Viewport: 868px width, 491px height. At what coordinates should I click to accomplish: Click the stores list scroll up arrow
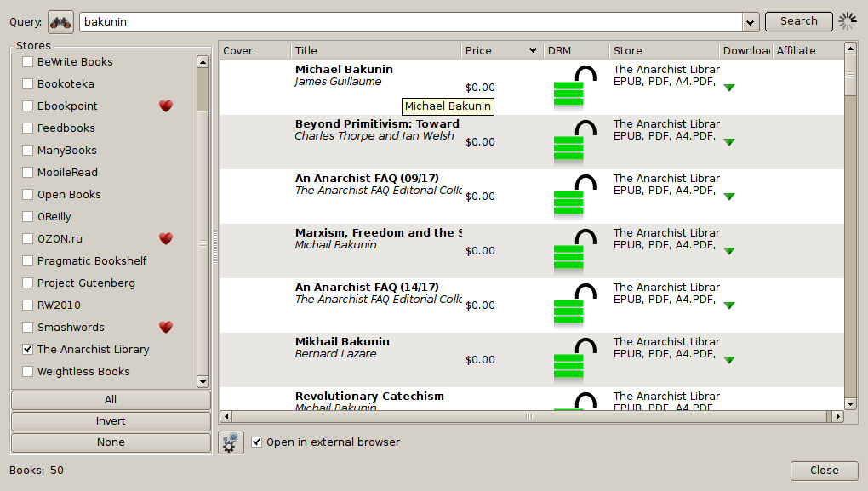point(203,62)
